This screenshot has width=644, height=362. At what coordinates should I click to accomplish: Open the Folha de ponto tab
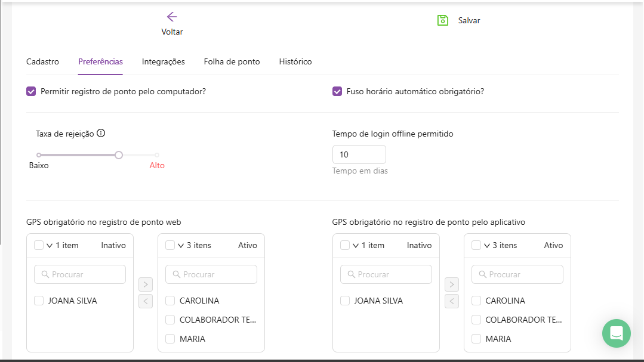(232, 61)
